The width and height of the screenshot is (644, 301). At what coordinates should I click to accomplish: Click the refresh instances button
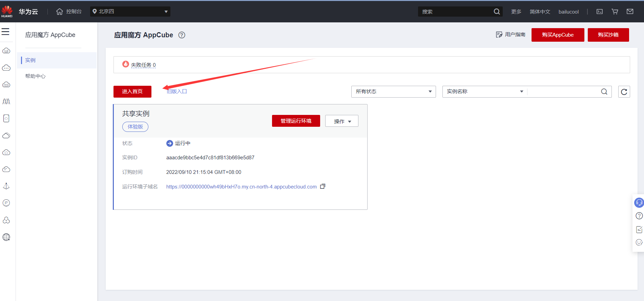[624, 92]
